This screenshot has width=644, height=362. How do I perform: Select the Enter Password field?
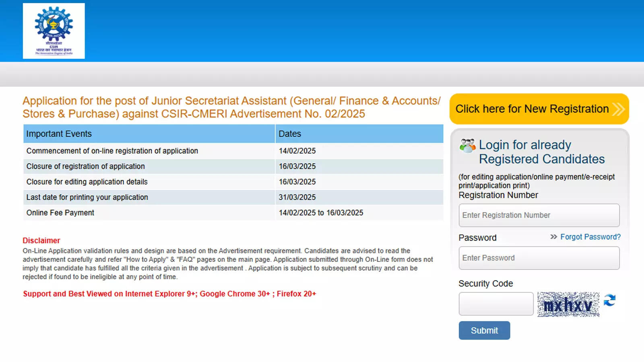click(539, 258)
